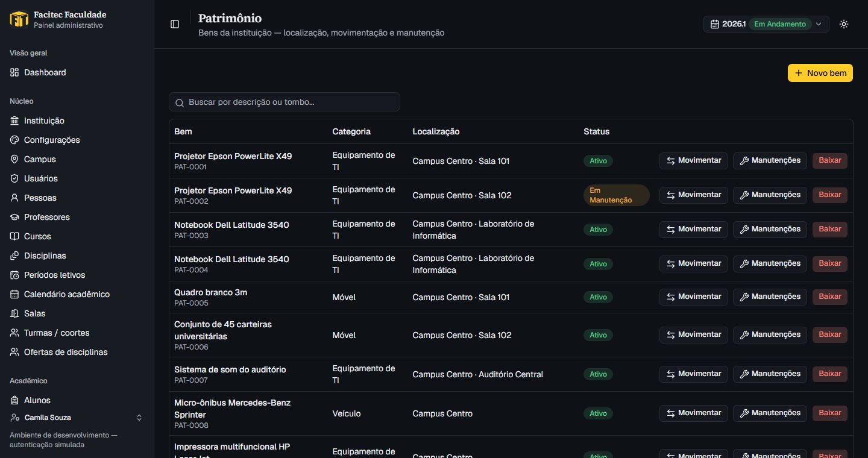Click Baixar for Notebook PAT-0003
This screenshot has height=458, width=868.
pos(830,229)
